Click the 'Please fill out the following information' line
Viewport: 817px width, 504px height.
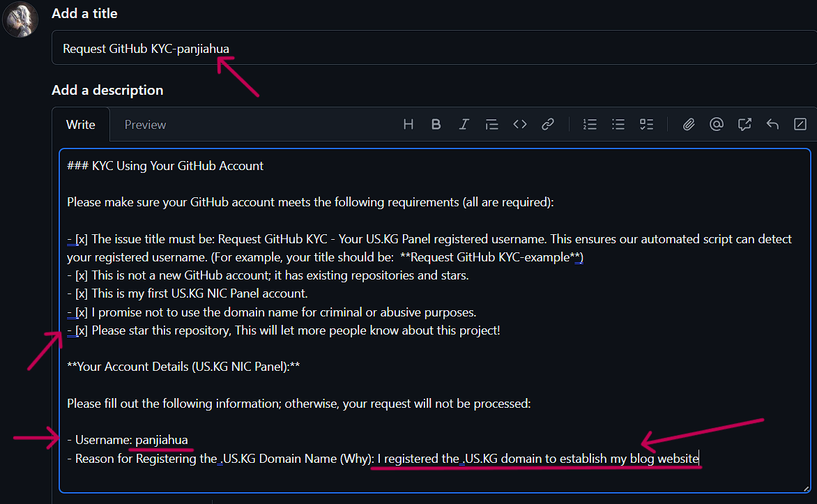(298, 404)
